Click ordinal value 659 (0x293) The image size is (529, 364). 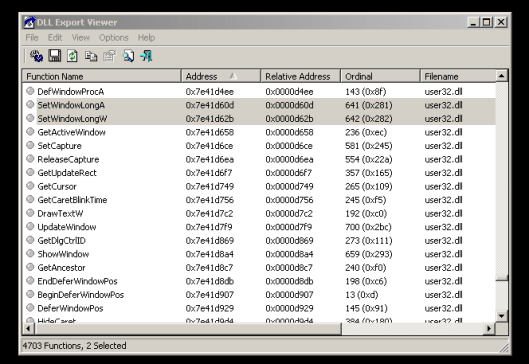(369, 254)
